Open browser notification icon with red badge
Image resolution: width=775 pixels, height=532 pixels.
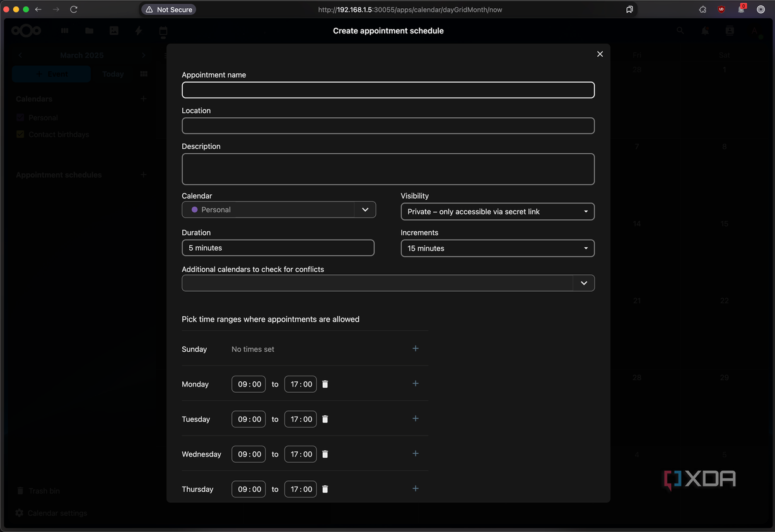tap(742, 9)
